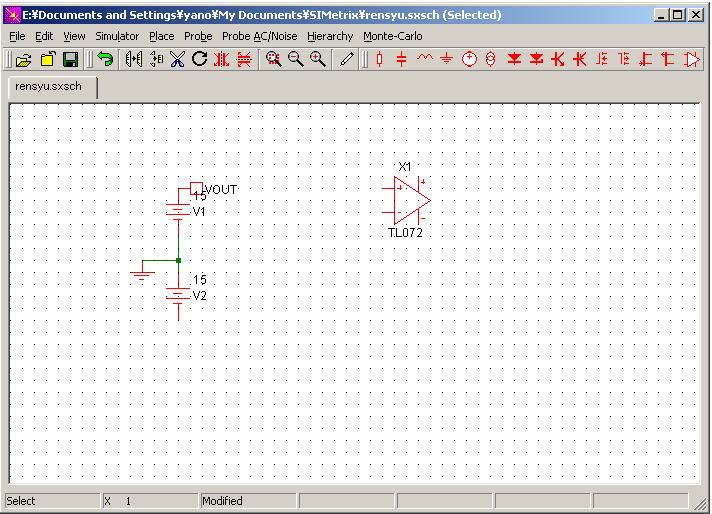Place a zener diode from the toolbar
The width and height of the screenshot is (712, 514).
536,59
